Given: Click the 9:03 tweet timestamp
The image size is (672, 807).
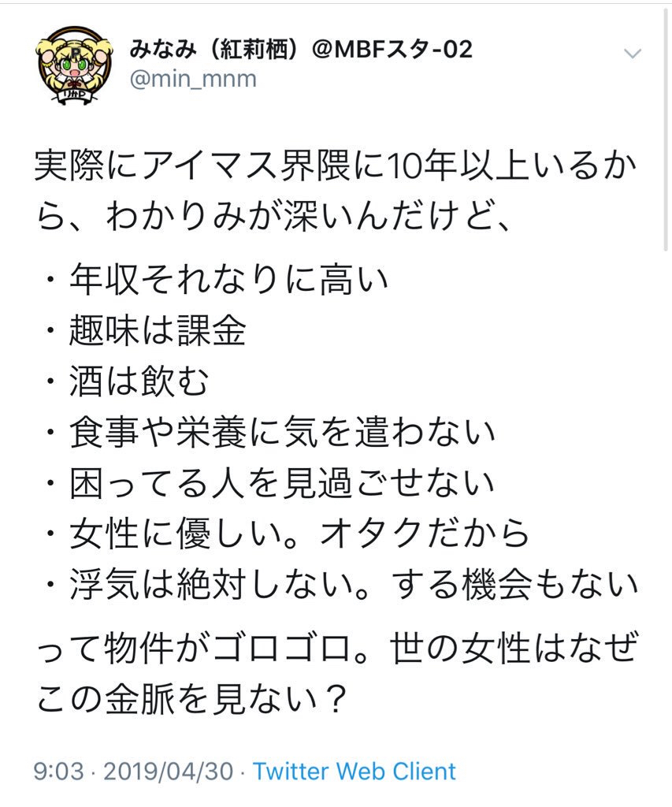Looking at the screenshot, I should pos(58,771).
